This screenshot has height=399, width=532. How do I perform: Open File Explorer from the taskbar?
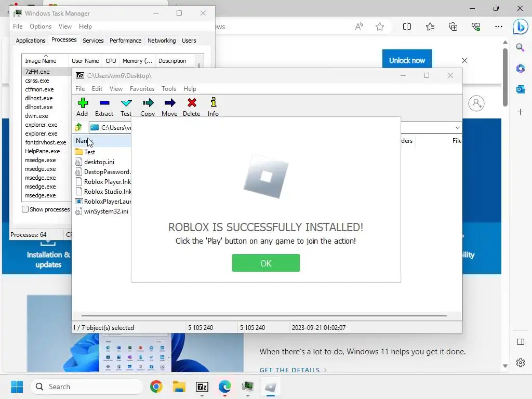coord(179,387)
